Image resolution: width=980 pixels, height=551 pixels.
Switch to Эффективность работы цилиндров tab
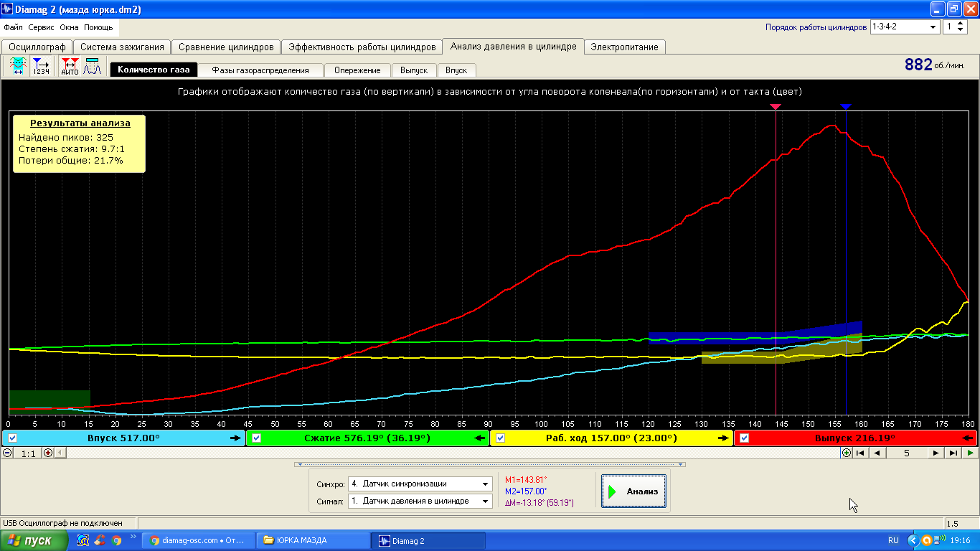point(362,47)
